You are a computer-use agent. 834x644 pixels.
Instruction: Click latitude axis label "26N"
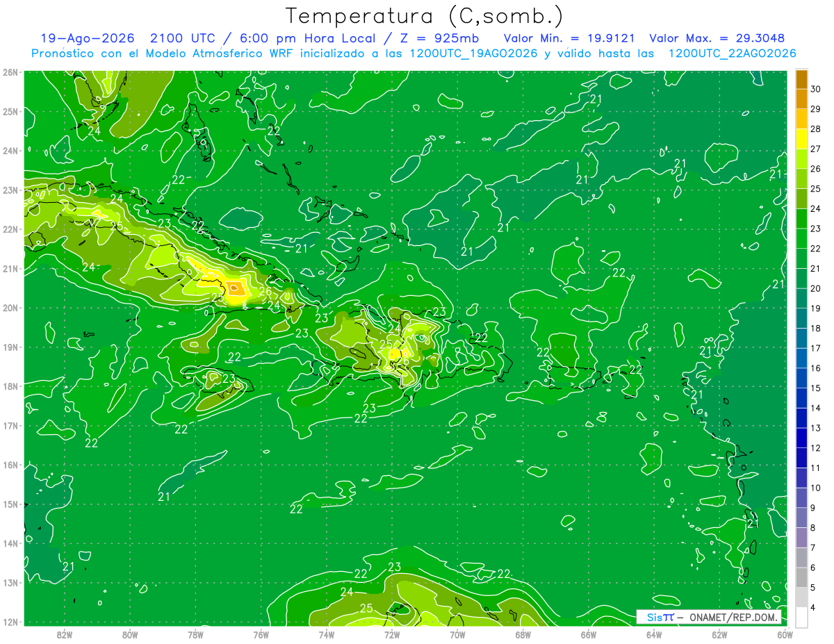point(10,72)
